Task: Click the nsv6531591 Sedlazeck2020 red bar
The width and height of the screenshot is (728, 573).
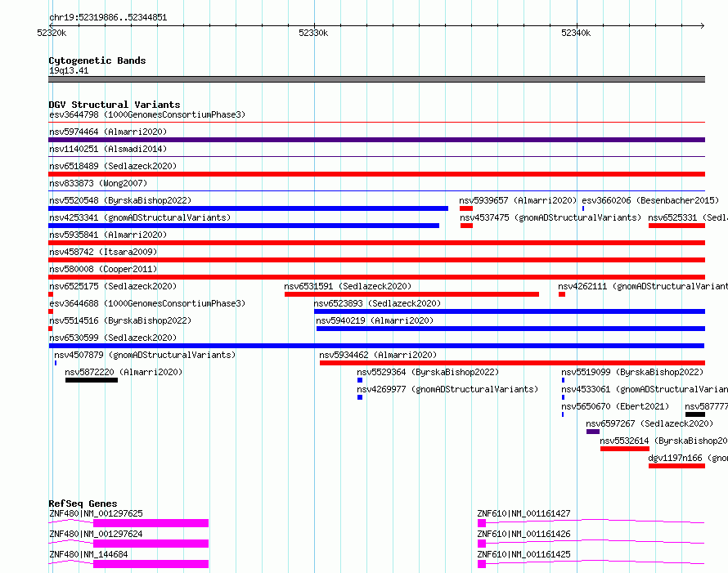Action: point(411,294)
